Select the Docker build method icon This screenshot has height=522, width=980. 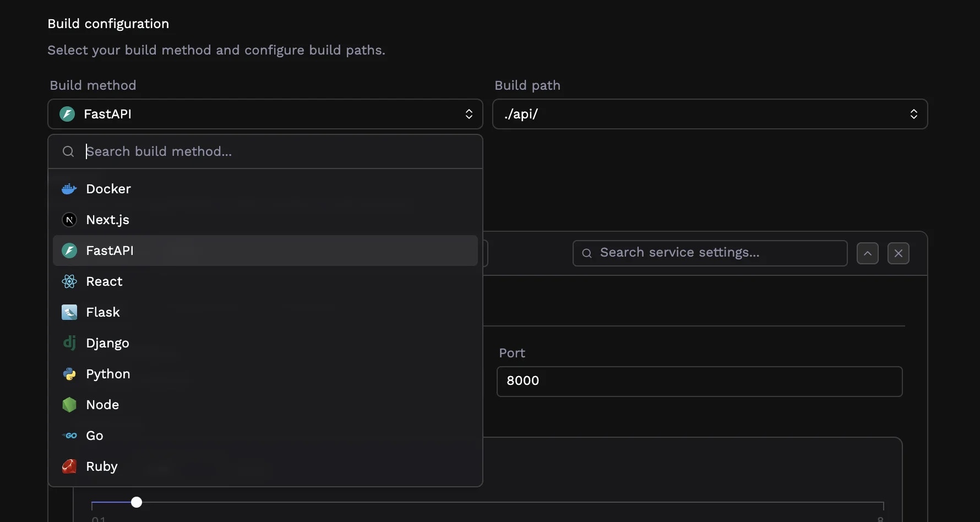click(69, 188)
